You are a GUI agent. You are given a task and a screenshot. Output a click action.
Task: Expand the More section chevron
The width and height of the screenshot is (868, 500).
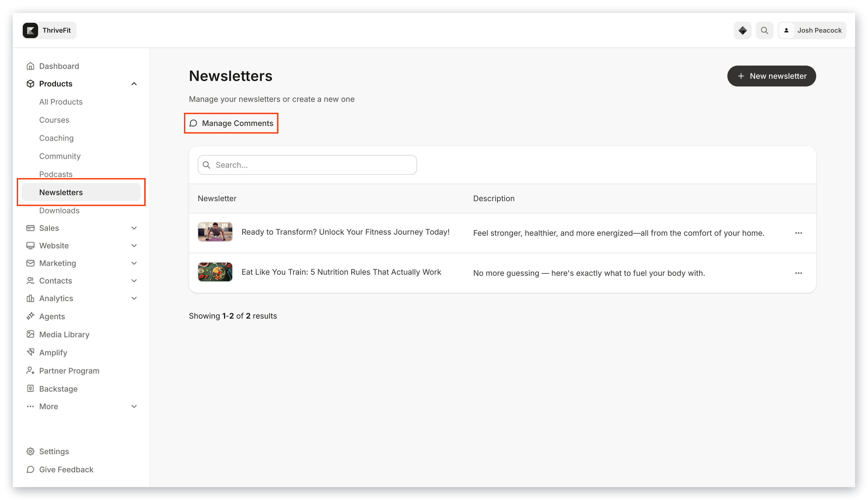pyautogui.click(x=134, y=406)
